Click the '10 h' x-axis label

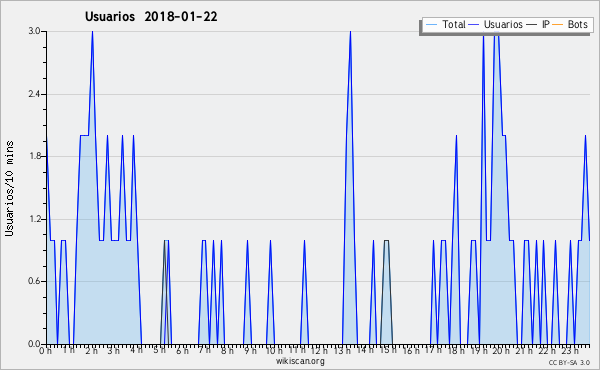pos(274,351)
